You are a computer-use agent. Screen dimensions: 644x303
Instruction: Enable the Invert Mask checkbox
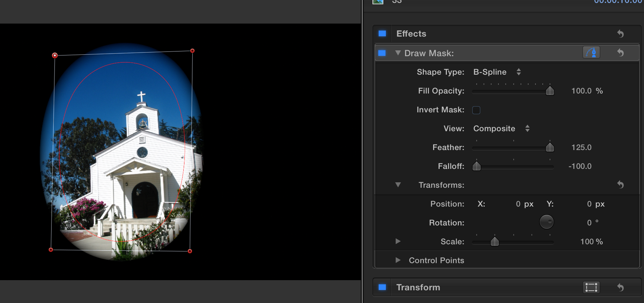pyautogui.click(x=476, y=110)
